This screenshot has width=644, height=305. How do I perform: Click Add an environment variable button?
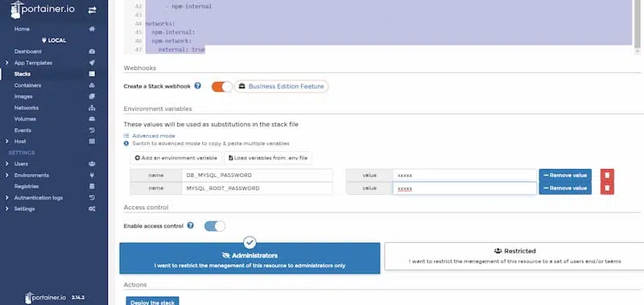click(175, 158)
